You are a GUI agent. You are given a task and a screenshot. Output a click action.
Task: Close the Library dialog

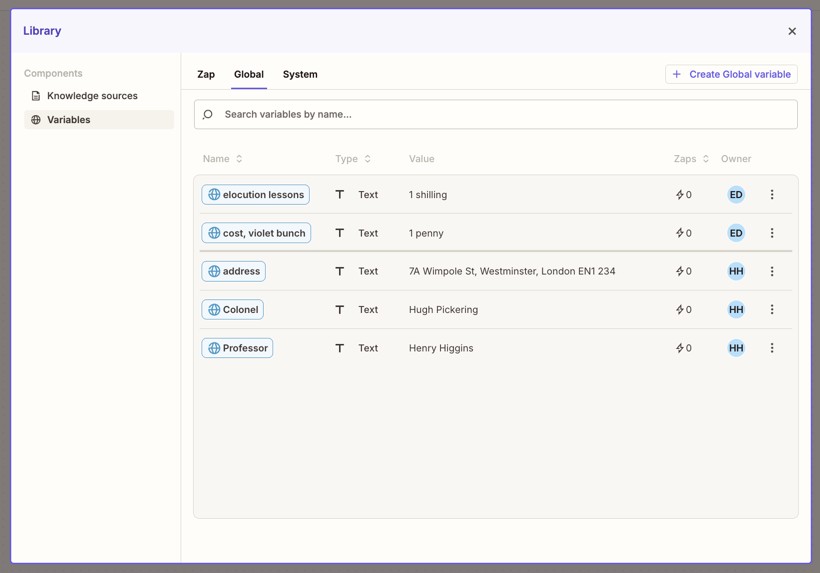(x=792, y=31)
